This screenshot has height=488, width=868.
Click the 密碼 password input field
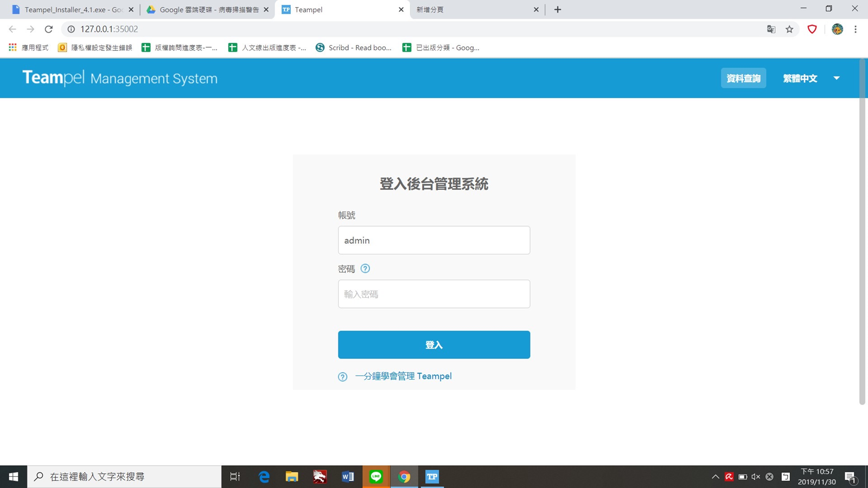[433, 294]
